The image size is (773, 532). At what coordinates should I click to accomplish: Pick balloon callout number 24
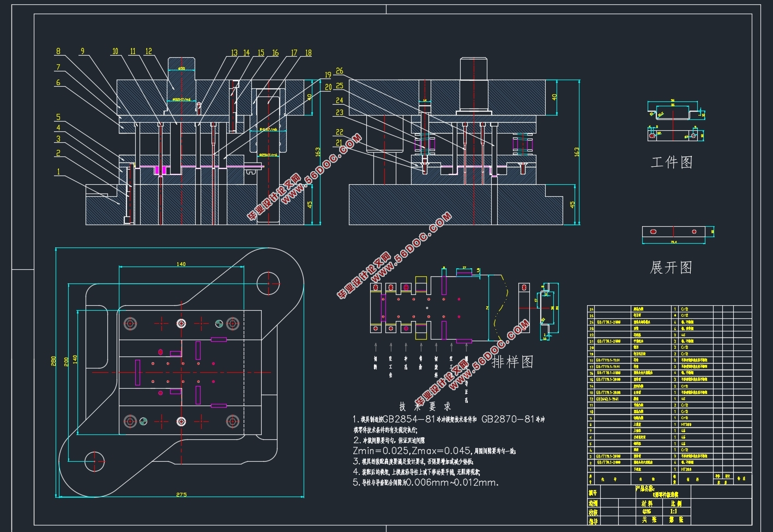[x=340, y=100]
